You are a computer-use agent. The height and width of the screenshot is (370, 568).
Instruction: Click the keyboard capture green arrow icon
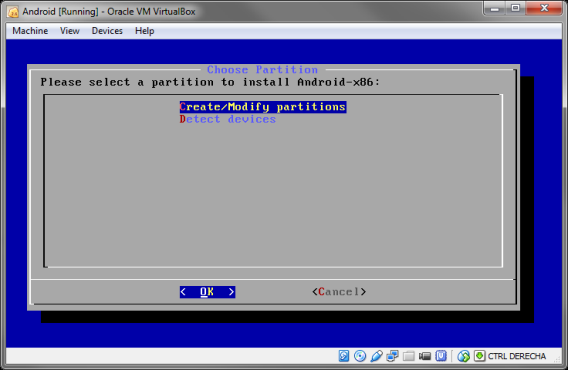coord(479,356)
